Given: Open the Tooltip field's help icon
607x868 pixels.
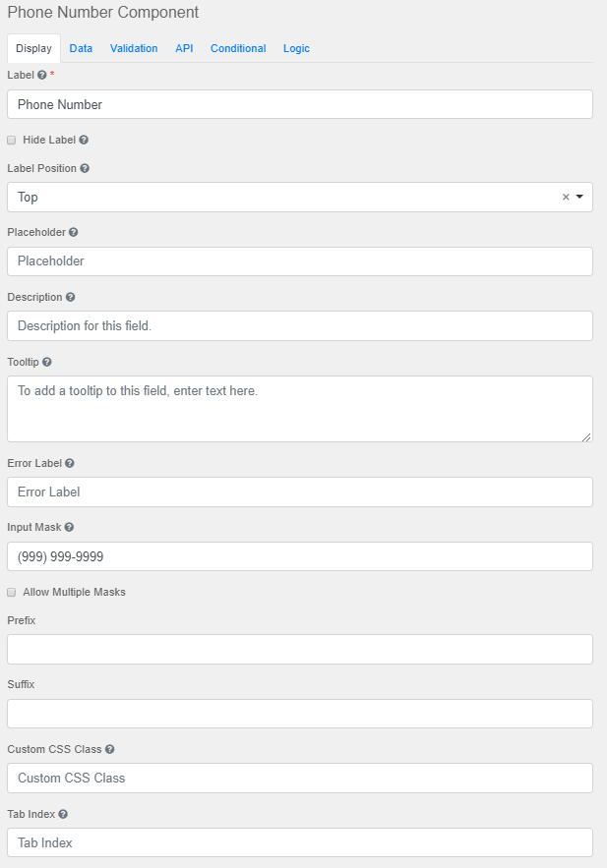Looking at the screenshot, I should (x=44, y=362).
